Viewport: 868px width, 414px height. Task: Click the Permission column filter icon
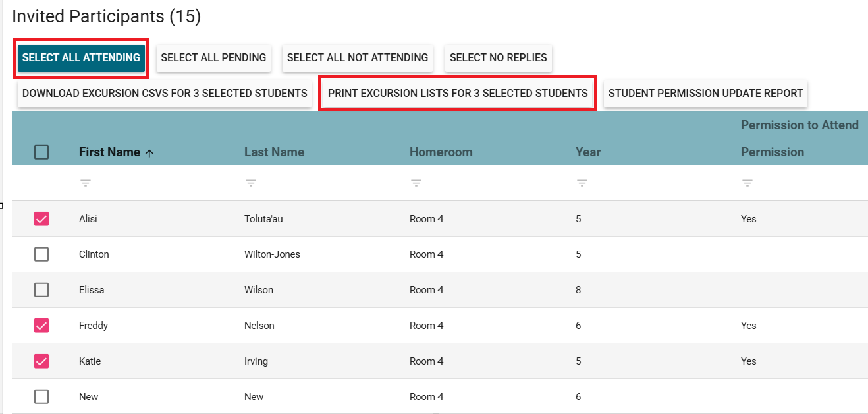747,183
